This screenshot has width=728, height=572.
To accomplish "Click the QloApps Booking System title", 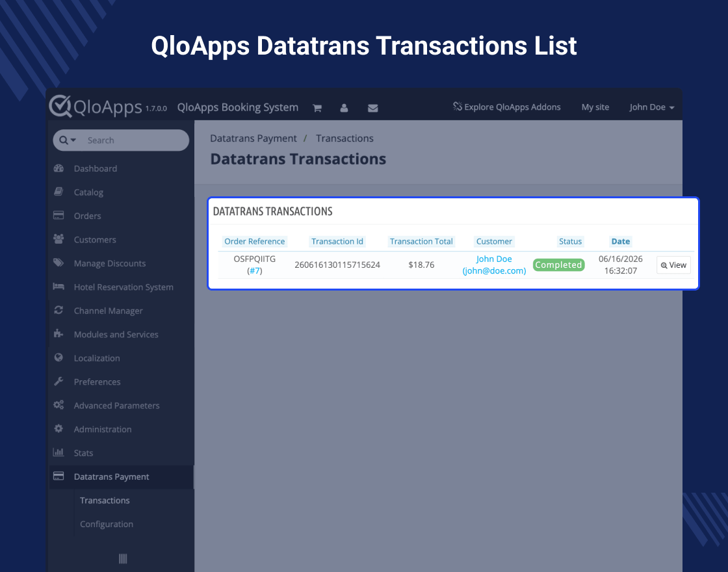I will tap(238, 107).
